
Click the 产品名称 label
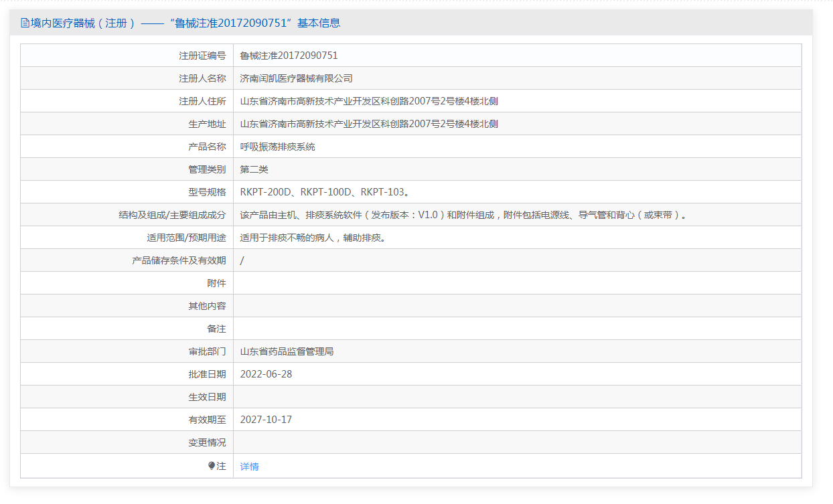208,147
